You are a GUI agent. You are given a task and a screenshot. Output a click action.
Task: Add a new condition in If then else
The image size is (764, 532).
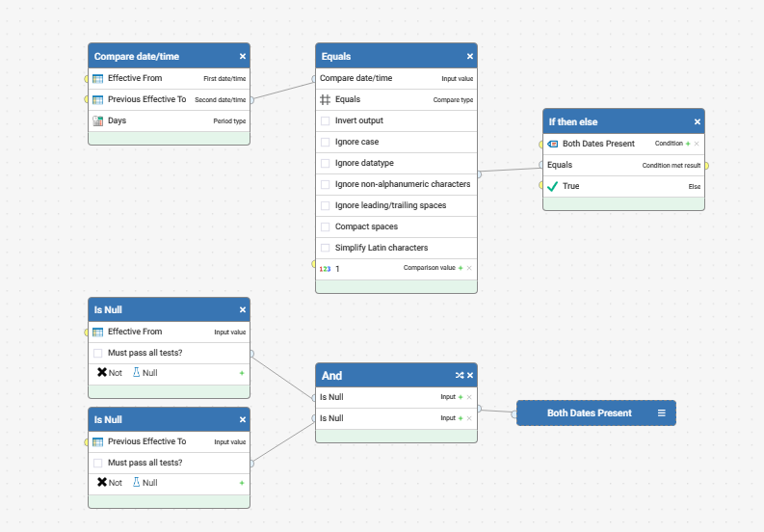(688, 144)
